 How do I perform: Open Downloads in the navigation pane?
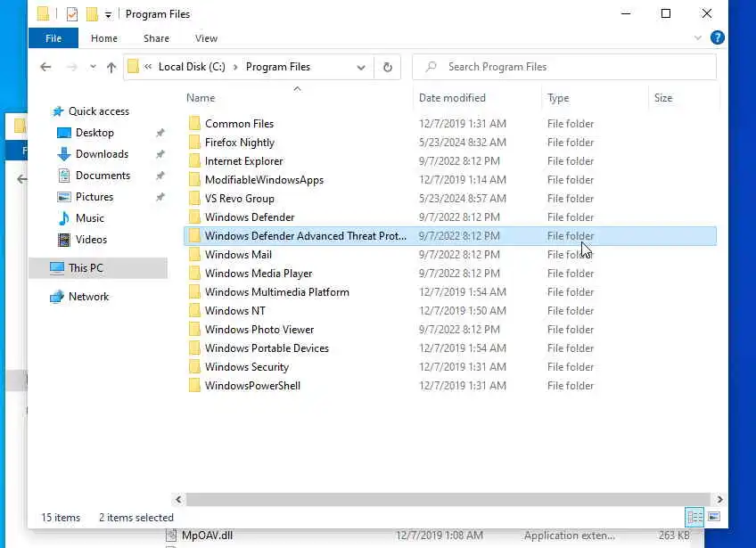pos(102,154)
